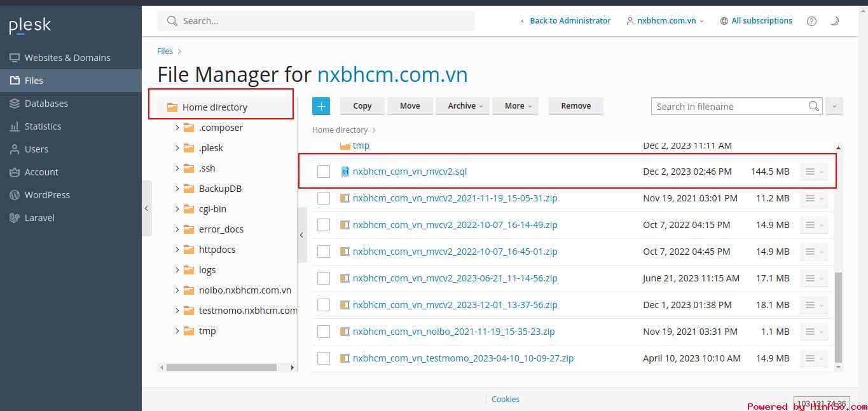Click folder tree horizontal scrollbar
The width and height of the screenshot is (868, 411).
[221, 367]
